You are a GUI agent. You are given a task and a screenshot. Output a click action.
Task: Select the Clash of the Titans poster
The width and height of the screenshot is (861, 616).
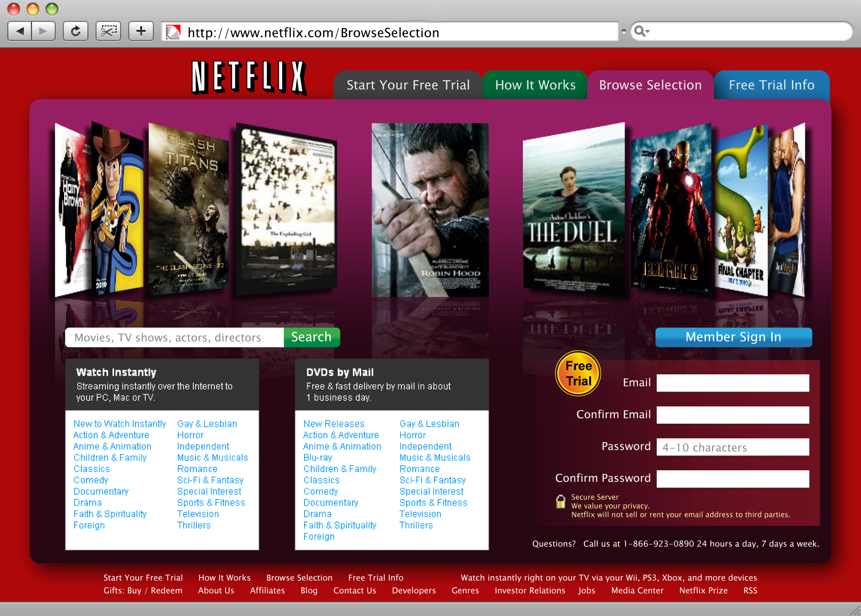188,209
